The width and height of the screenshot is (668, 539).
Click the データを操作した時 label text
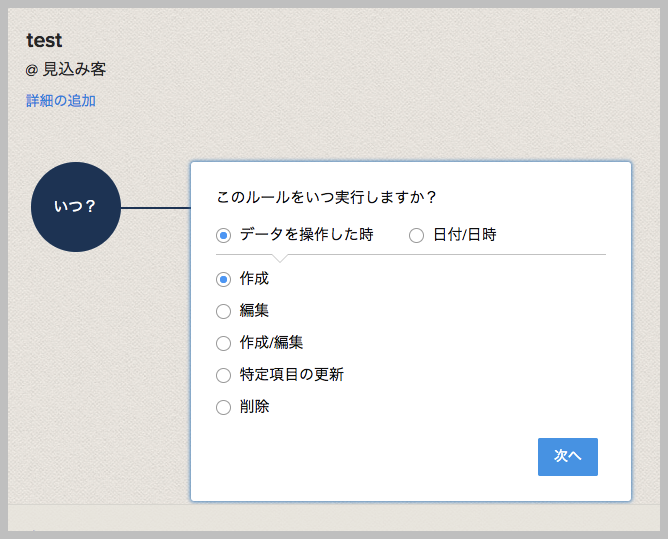[306, 236]
